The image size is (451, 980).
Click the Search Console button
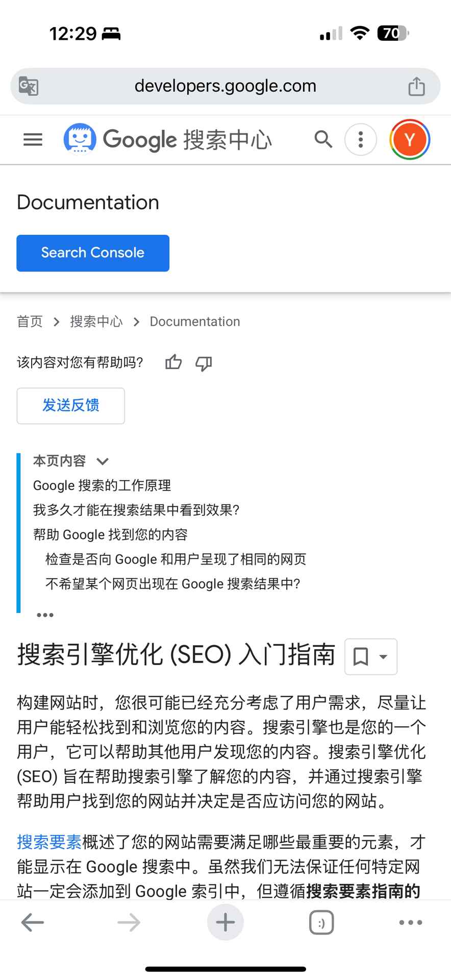tap(93, 253)
